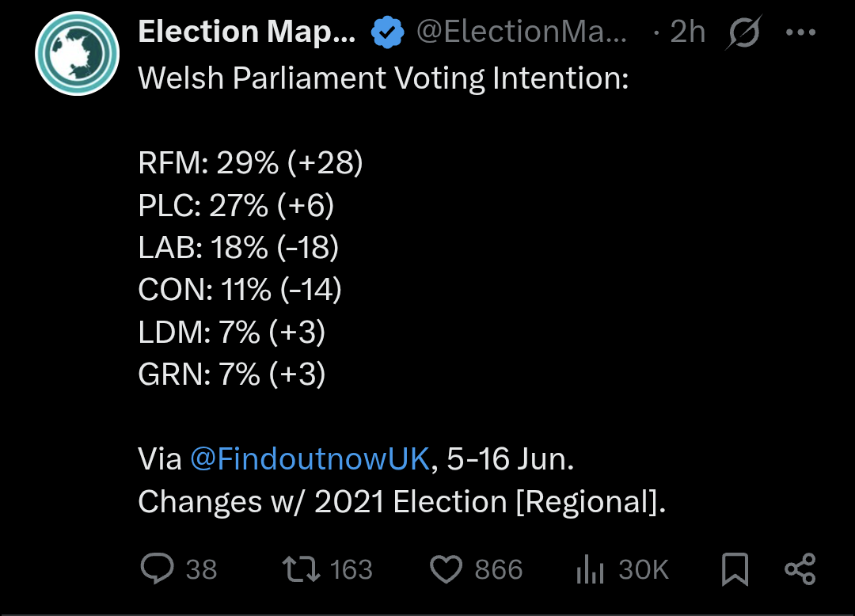Screen dimensions: 855x616
Task: Share the tweet via share icon
Action: 800,568
